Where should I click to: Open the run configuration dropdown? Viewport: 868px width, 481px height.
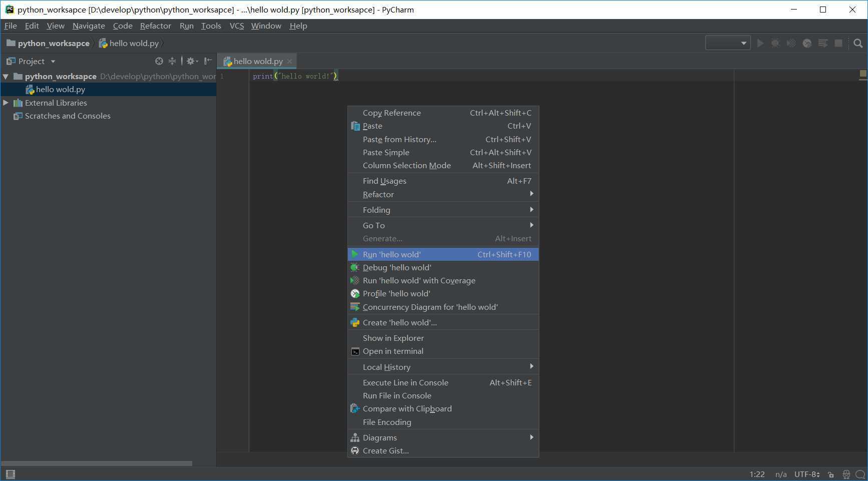point(727,43)
